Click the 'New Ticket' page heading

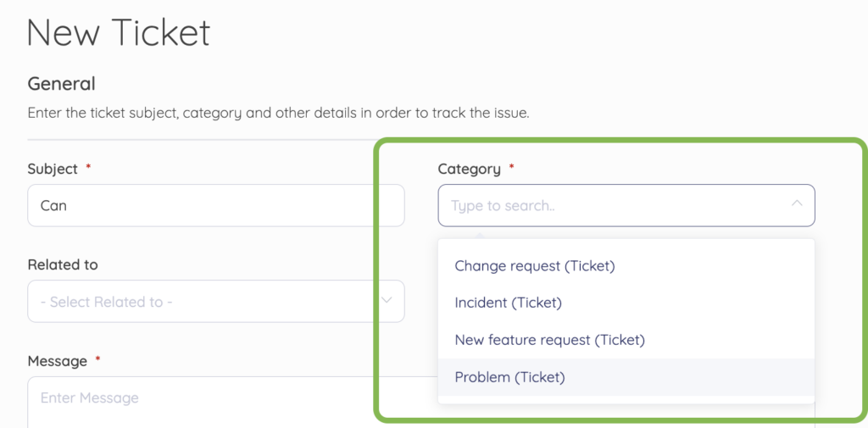119,33
